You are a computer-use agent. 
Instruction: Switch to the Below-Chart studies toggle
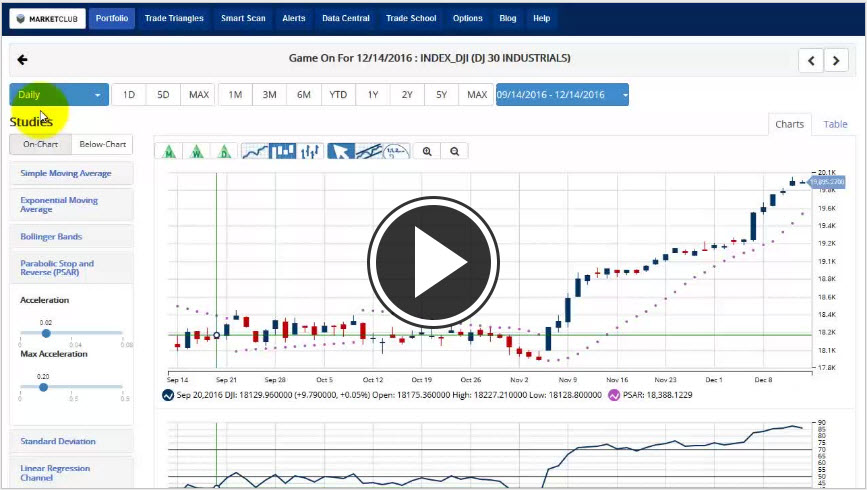103,145
